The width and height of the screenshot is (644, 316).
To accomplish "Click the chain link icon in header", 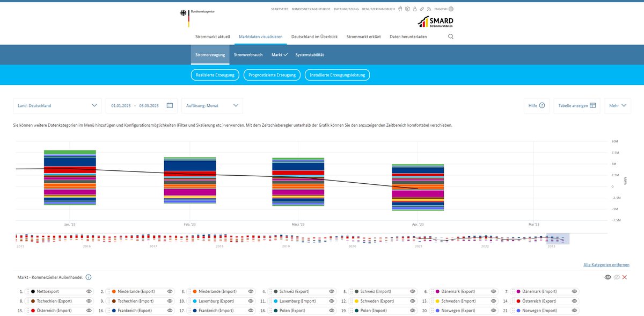I will (x=422, y=9).
